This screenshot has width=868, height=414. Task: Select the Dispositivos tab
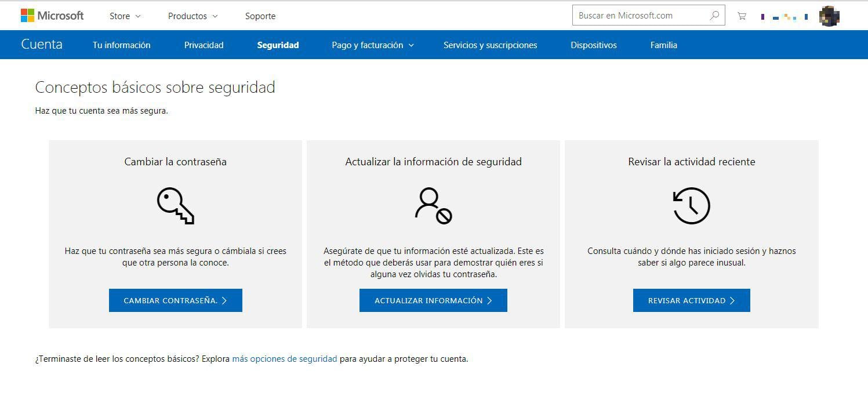[593, 45]
